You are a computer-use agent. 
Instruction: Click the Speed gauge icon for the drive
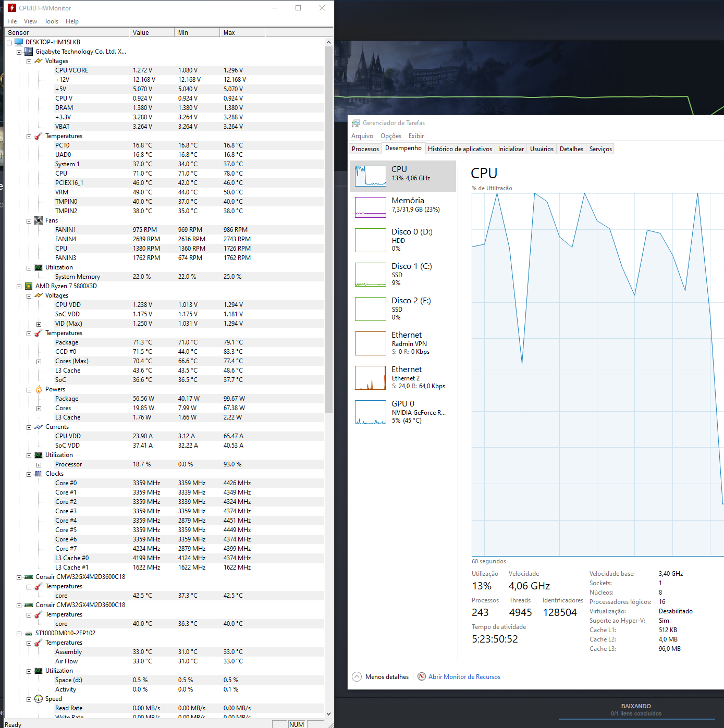[39, 699]
